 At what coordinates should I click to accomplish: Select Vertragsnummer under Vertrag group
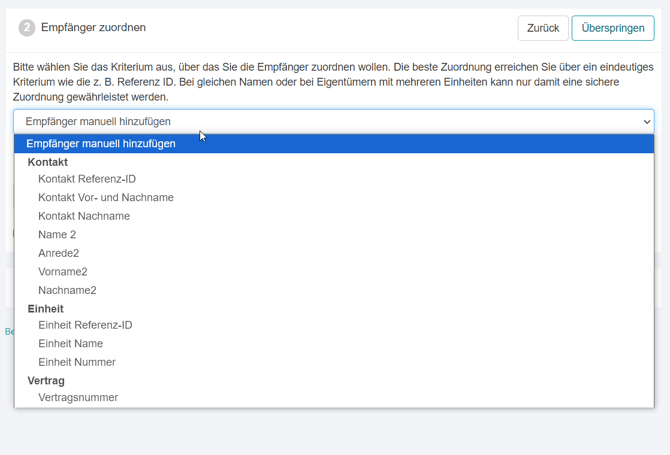coord(78,398)
